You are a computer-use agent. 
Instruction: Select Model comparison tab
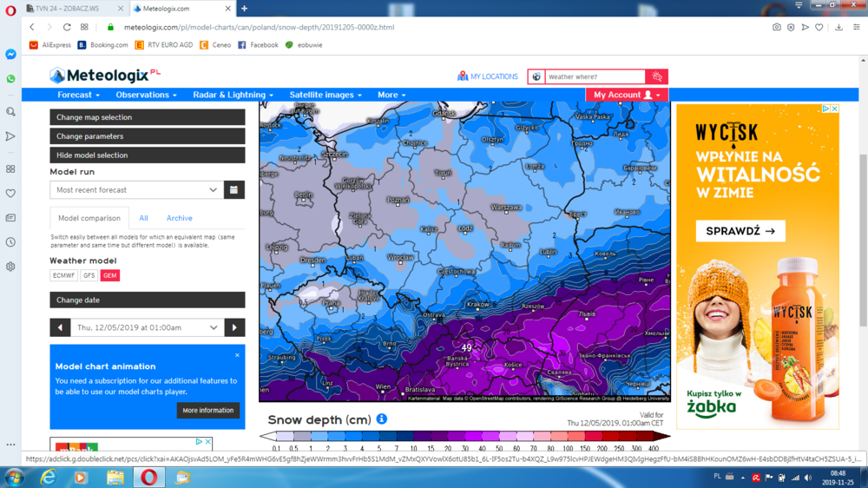coord(89,218)
